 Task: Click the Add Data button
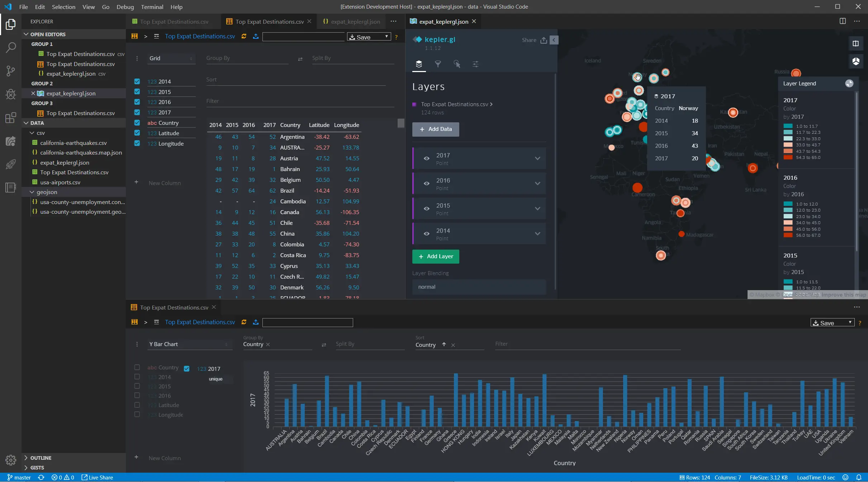(x=436, y=129)
